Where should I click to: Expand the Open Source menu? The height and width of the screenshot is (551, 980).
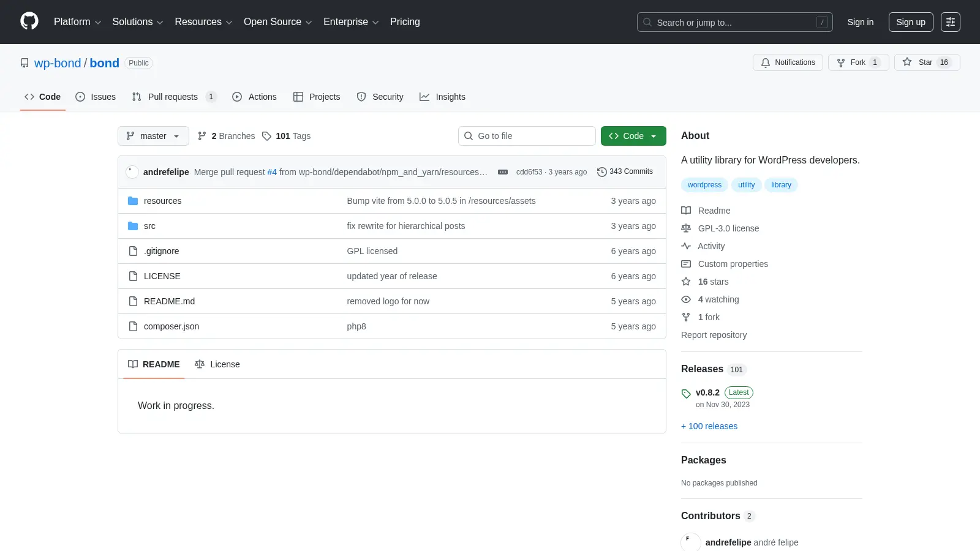(278, 22)
